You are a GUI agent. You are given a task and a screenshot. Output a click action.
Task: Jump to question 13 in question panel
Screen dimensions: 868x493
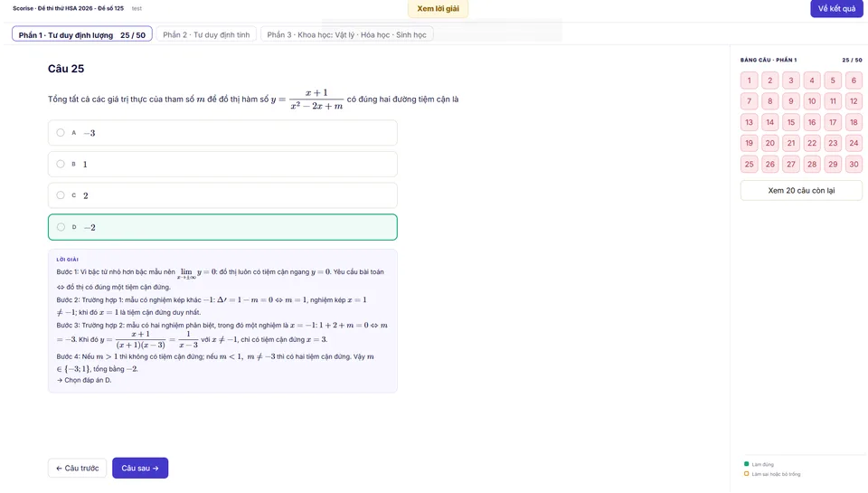749,122
